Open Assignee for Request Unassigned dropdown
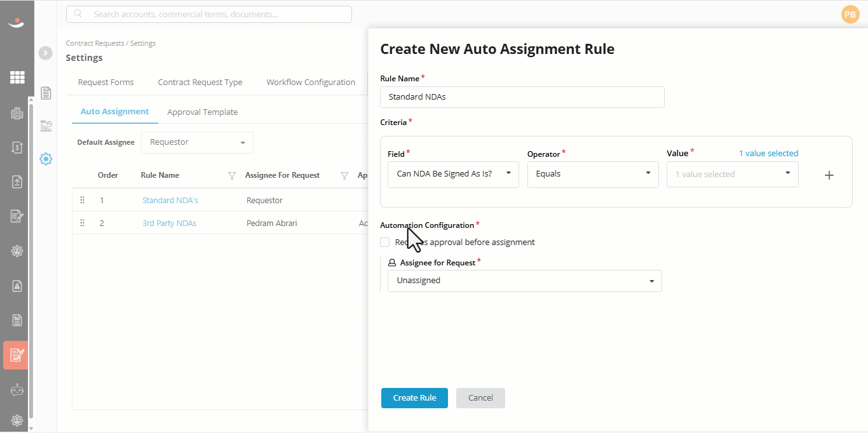The image size is (868, 433). [x=525, y=281]
